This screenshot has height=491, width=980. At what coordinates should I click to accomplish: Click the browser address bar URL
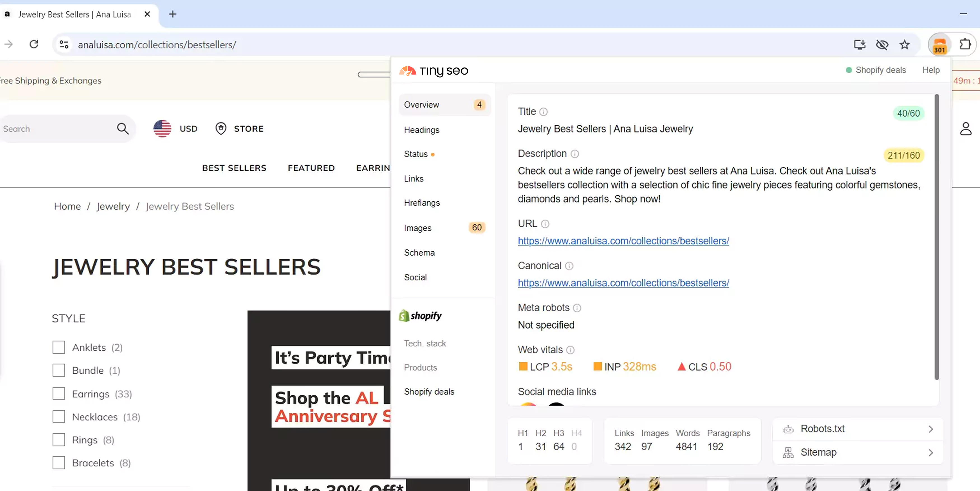157,45
